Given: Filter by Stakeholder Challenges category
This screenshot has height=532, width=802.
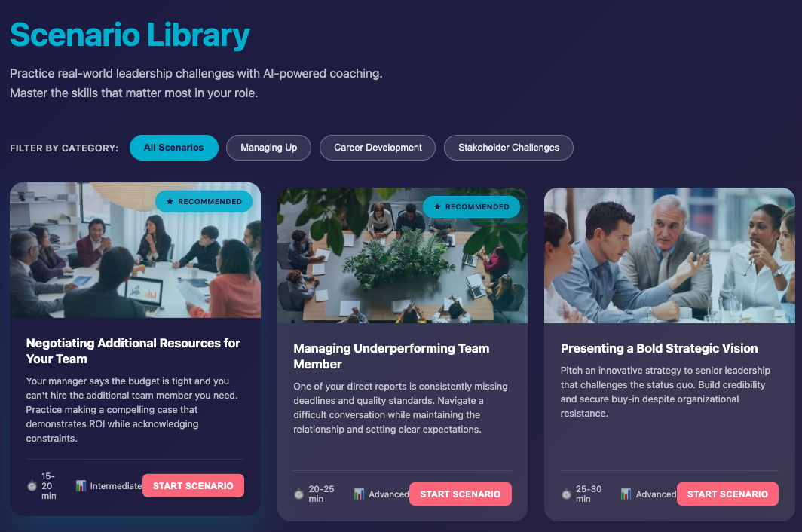Looking at the screenshot, I should coord(508,148).
